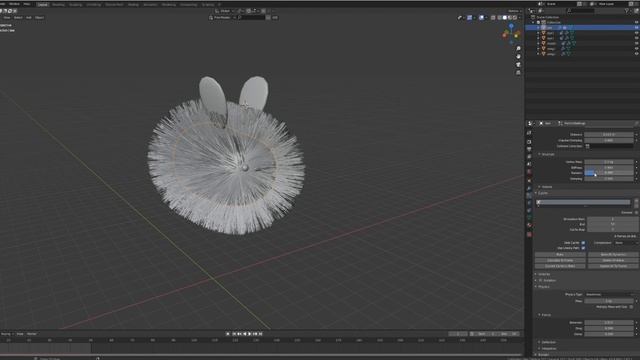Open the outliner filter funnel icon
Image resolution: width=640 pixels, height=360 pixels.
(627, 11)
